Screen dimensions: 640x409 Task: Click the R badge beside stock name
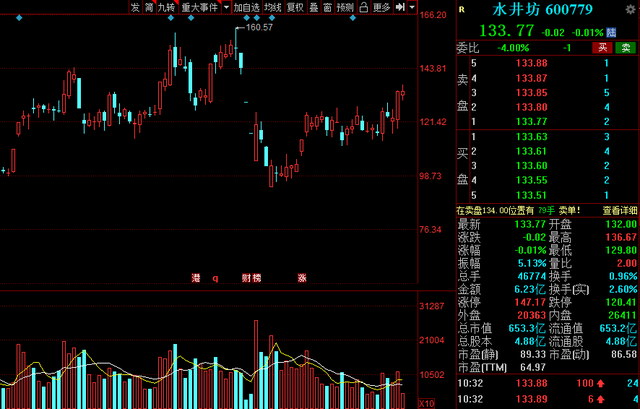pos(461,8)
